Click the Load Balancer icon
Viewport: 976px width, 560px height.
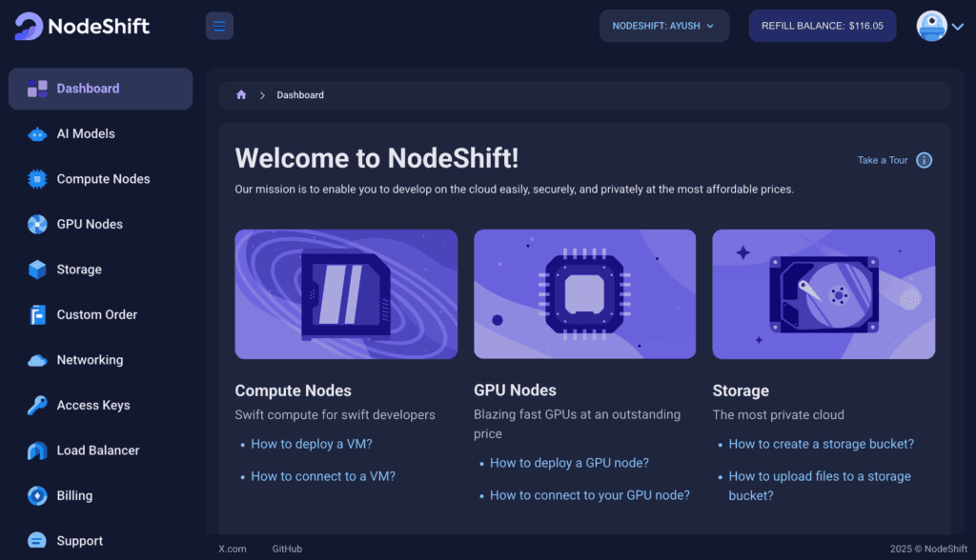click(37, 450)
